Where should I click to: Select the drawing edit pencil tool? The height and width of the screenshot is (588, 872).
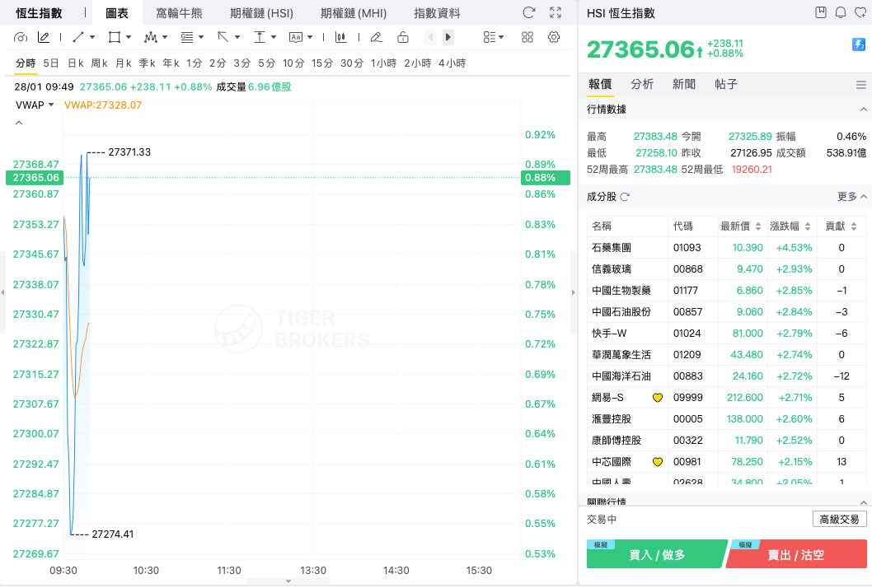click(44, 37)
